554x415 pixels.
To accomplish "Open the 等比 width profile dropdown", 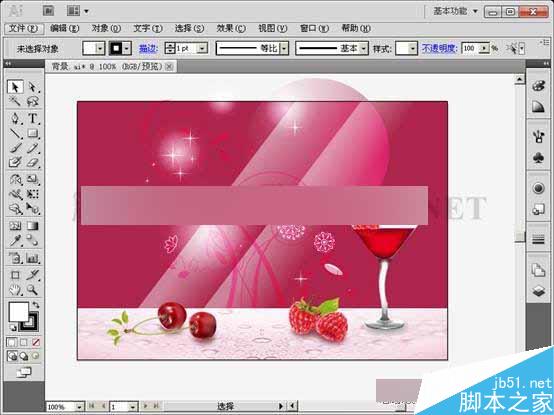I will coord(284,48).
